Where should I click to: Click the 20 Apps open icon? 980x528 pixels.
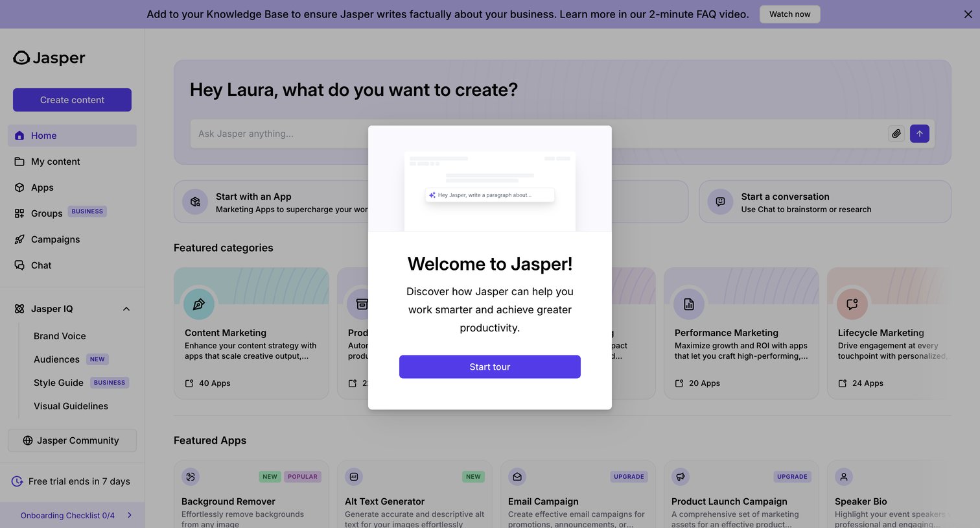(x=679, y=383)
